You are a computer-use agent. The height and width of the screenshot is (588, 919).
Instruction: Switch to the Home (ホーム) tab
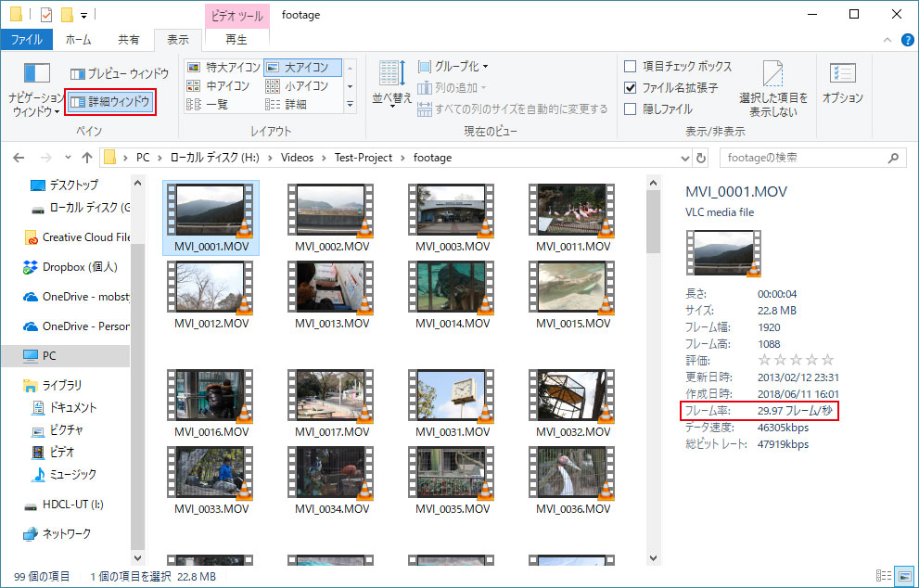point(78,39)
